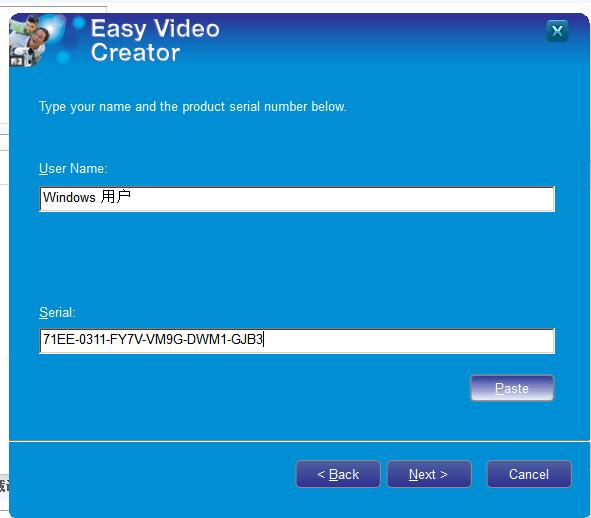This screenshot has height=518, width=591.
Task: Go to the previous step with Back
Action: pyautogui.click(x=338, y=474)
